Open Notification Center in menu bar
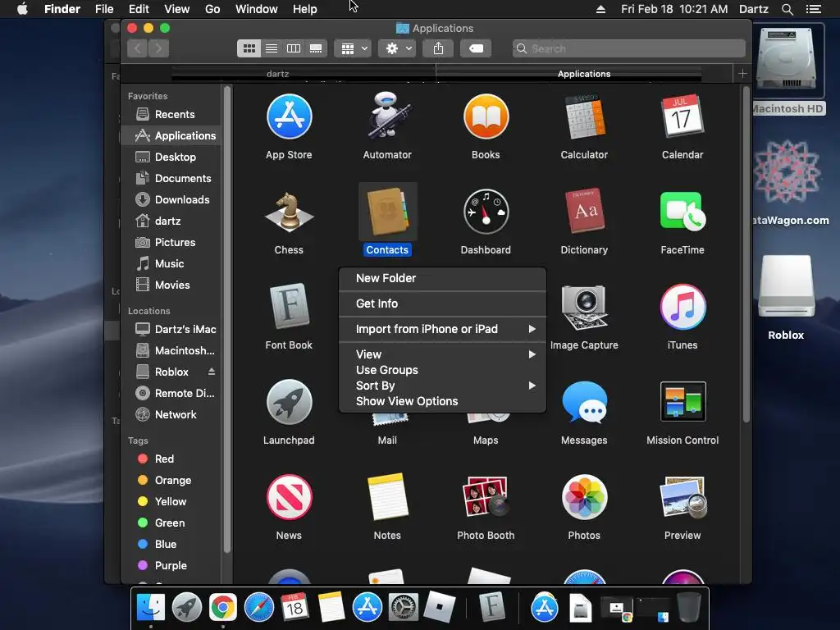This screenshot has height=630, width=840. coord(814,9)
